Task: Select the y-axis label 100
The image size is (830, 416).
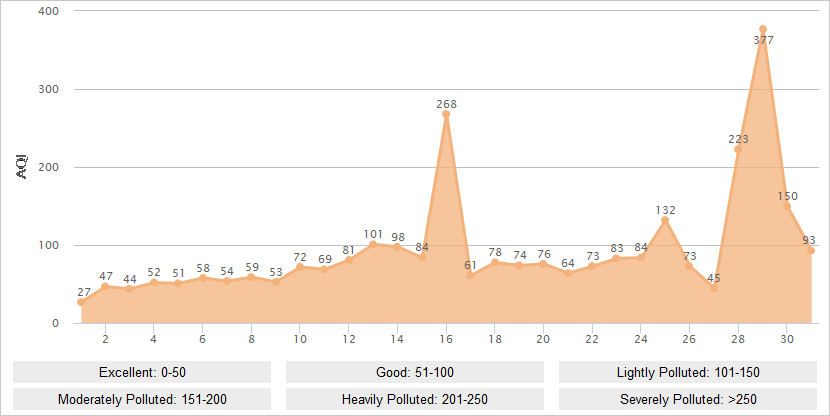Action: (48, 246)
